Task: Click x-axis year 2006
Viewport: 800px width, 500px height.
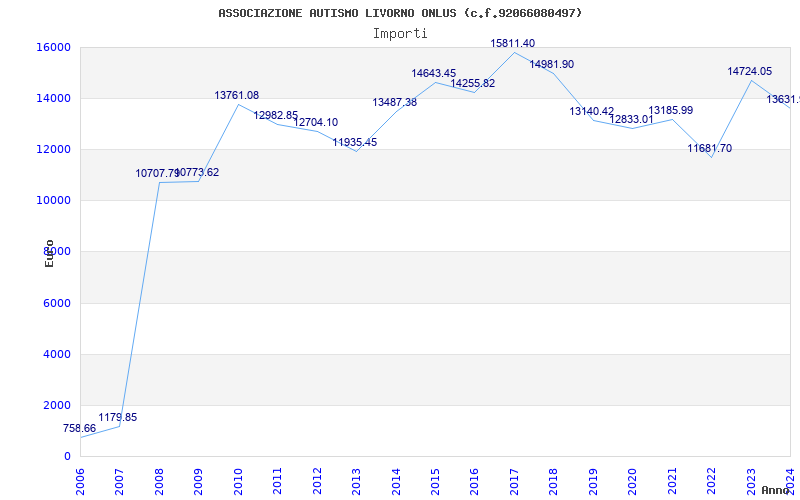Action: (x=80, y=482)
